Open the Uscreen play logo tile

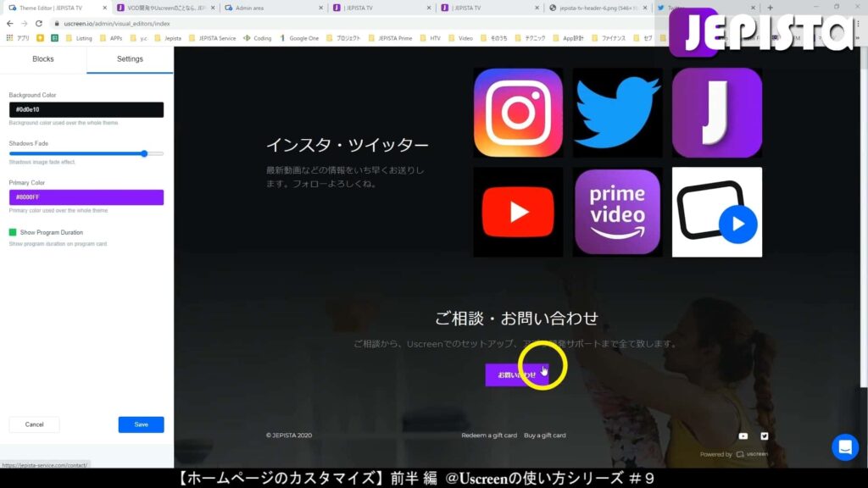[717, 212]
